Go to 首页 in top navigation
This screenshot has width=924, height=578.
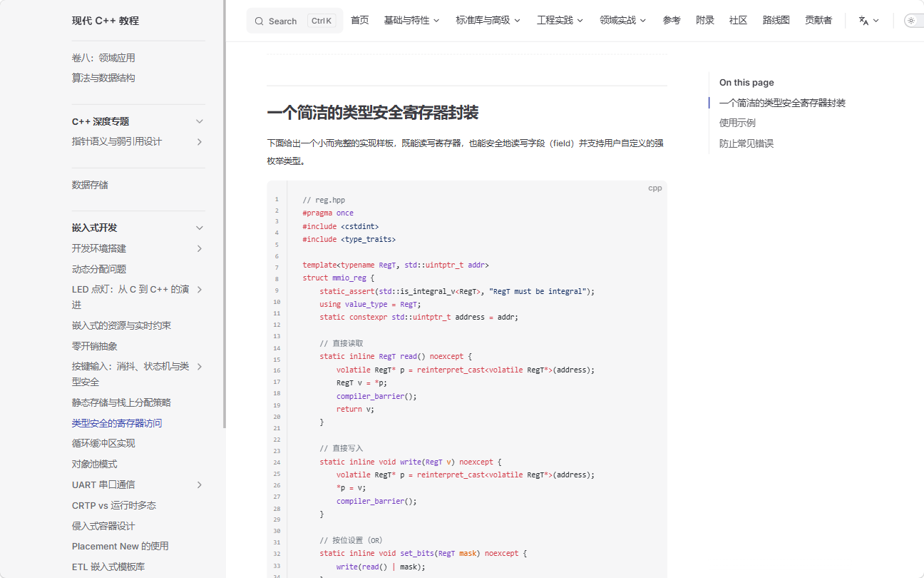[x=360, y=21]
